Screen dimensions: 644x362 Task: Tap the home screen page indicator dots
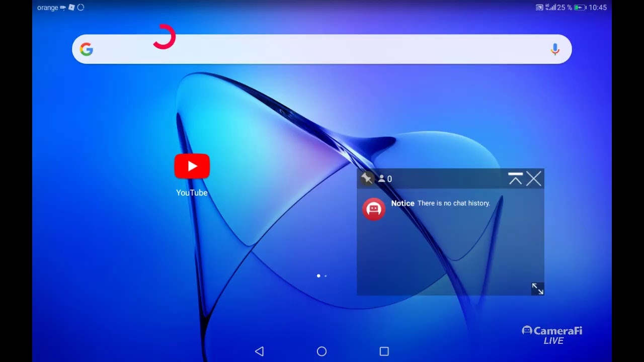322,276
